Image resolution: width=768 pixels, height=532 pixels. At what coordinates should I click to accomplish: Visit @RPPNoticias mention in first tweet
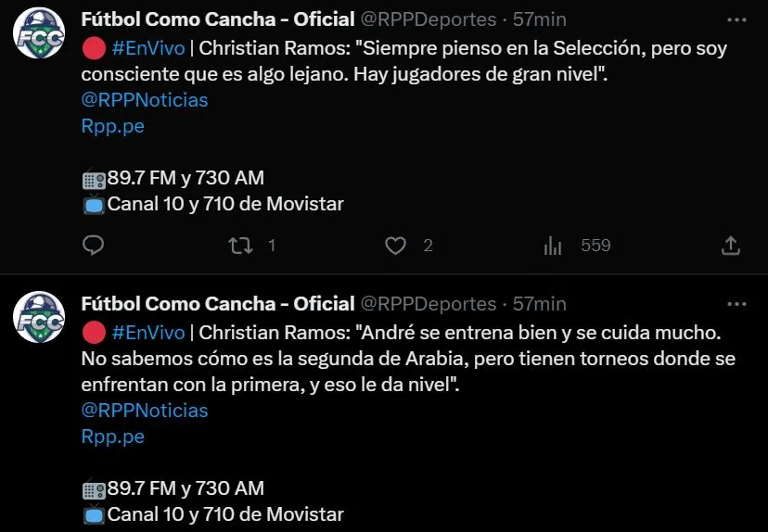[x=144, y=100]
